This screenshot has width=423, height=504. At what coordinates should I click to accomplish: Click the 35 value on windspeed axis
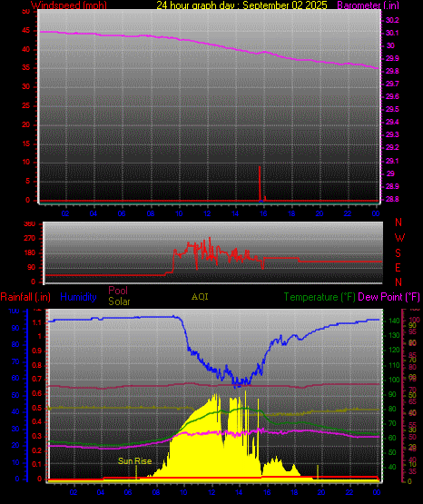pyautogui.click(x=26, y=68)
